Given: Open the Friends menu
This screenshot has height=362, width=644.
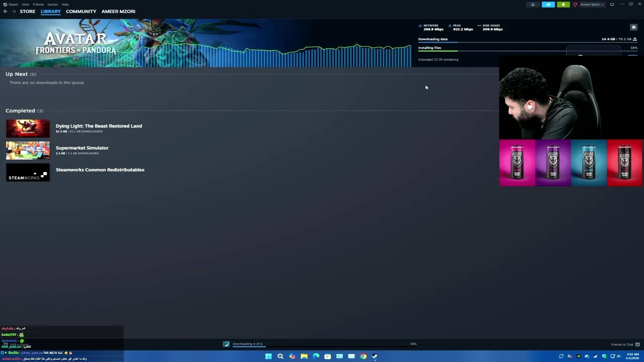Looking at the screenshot, I should tap(38, 5).
